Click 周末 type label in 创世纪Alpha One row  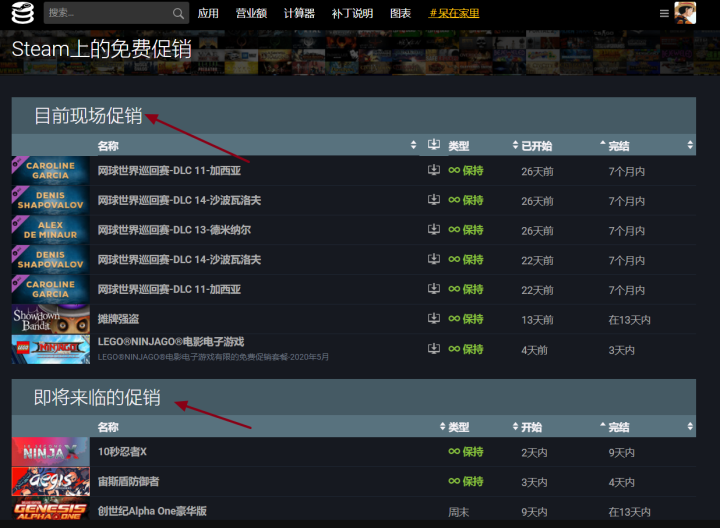(x=458, y=512)
